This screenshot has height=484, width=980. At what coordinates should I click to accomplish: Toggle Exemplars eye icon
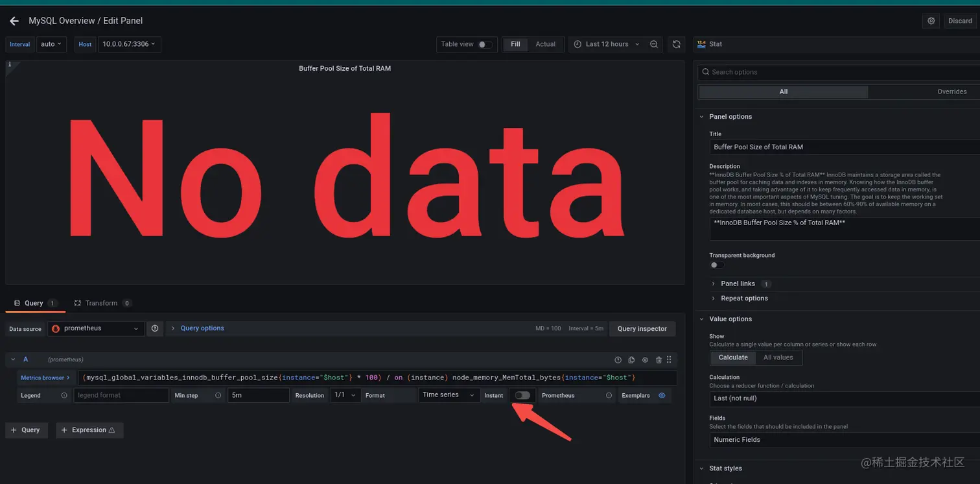pos(662,395)
